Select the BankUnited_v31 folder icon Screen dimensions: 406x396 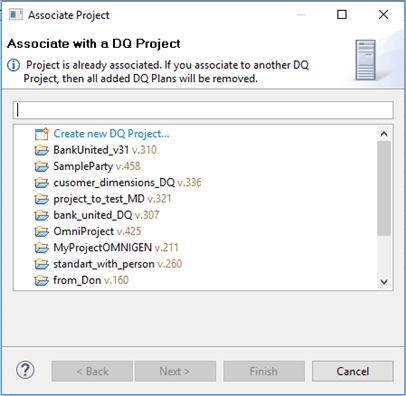pos(42,150)
